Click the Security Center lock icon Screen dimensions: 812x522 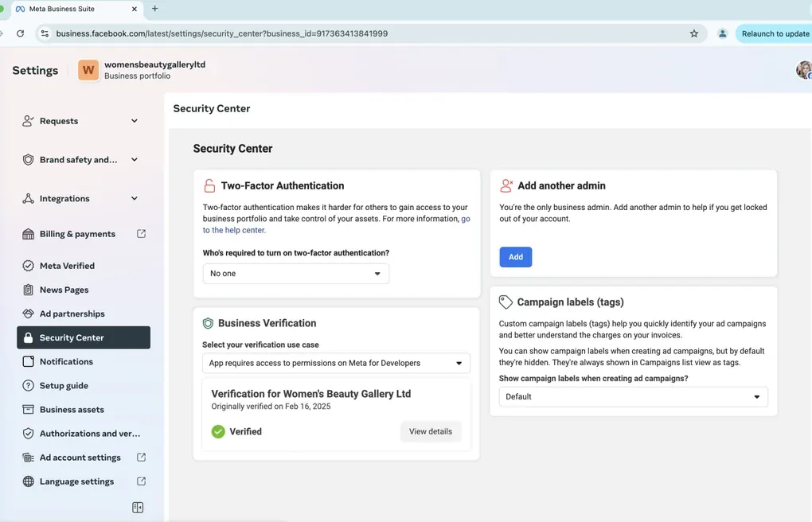coord(28,337)
